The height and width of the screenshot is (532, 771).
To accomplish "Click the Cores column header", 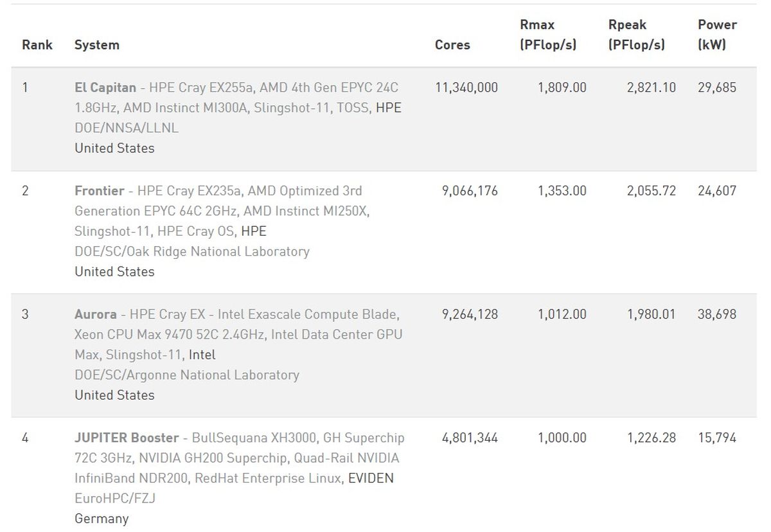I will coord(452,45).
